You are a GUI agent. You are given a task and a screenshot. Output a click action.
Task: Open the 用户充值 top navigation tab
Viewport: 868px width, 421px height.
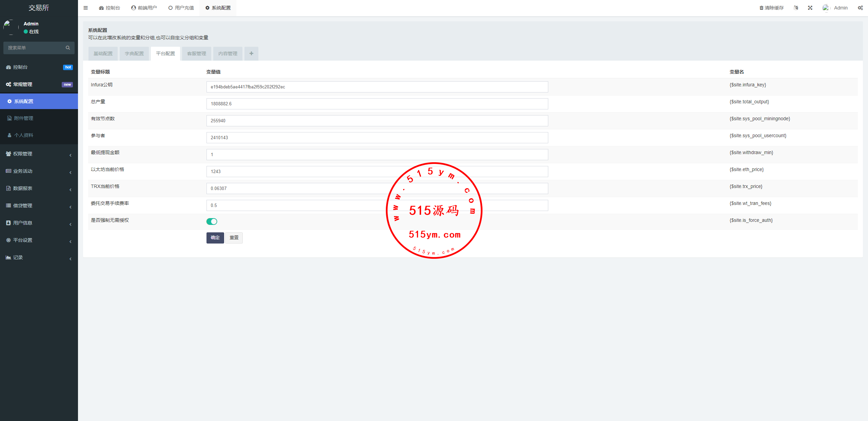[181, 8]
